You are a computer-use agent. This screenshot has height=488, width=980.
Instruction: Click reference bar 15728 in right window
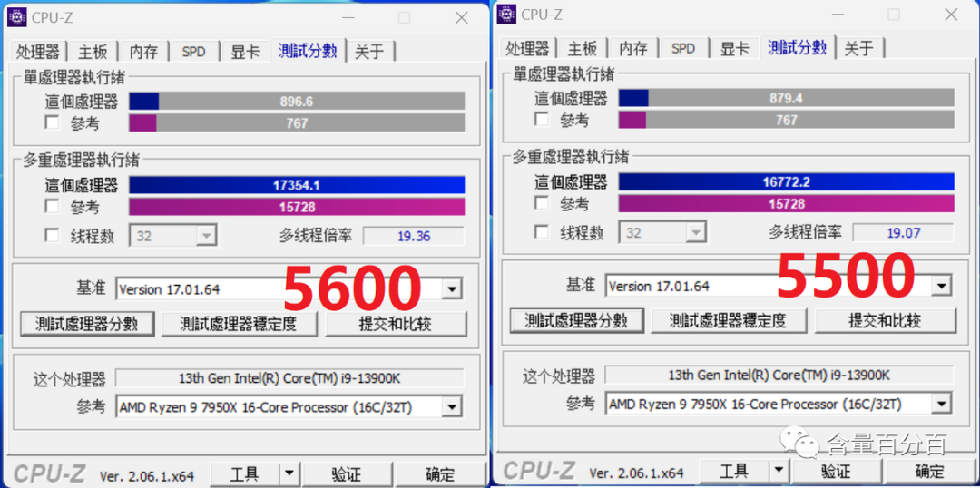tap(786, 203)
